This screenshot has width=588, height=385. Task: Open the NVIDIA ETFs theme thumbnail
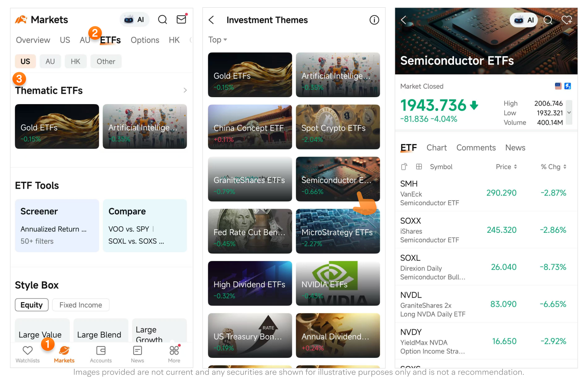(x=337, y=283)
